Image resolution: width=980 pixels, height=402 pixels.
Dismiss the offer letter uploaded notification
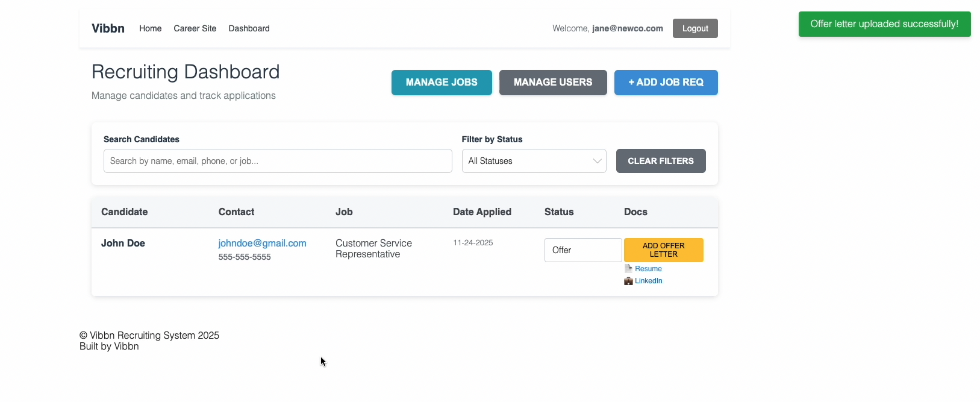[x=884, y=24]
